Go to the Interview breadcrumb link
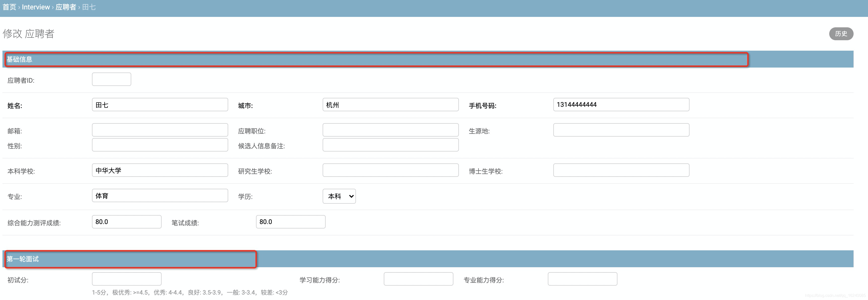This screenshot has width=868, height=300. coord(36,7)
